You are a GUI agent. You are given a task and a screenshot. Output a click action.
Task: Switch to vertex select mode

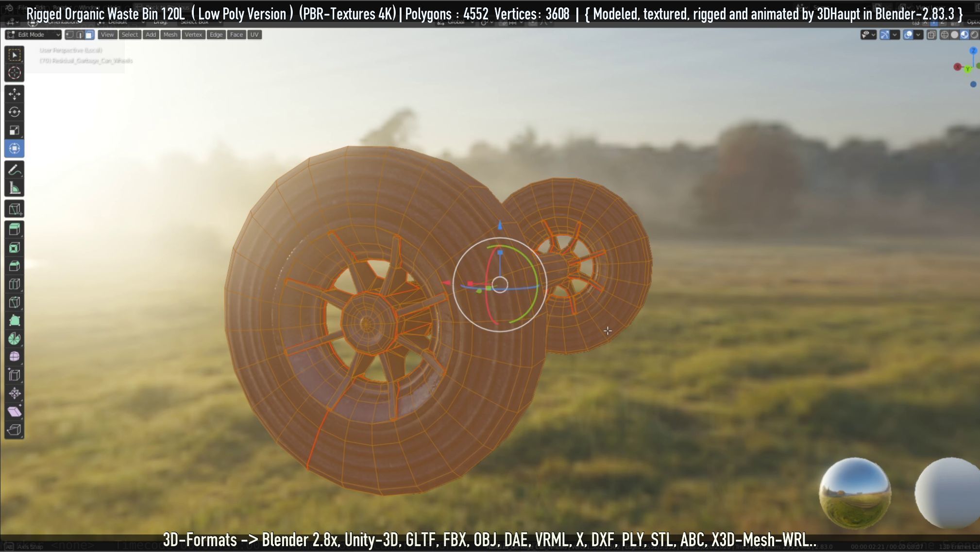click(x=69, y=34)
